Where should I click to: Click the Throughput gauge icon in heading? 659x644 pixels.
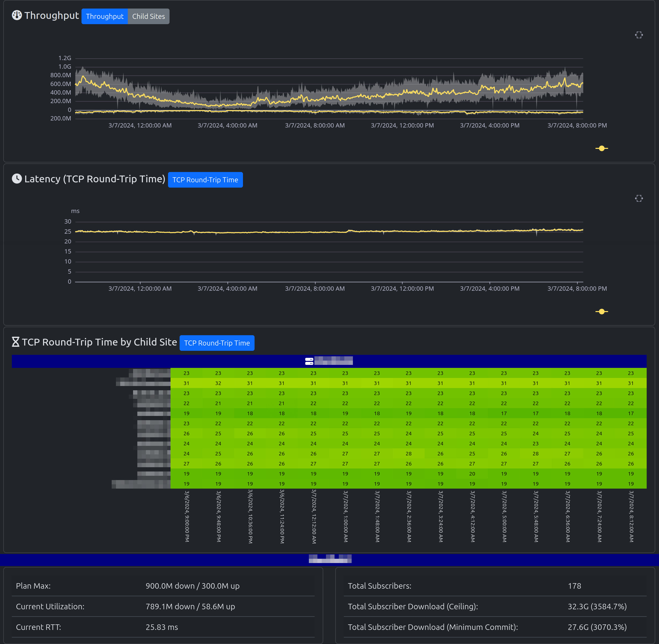17,15
